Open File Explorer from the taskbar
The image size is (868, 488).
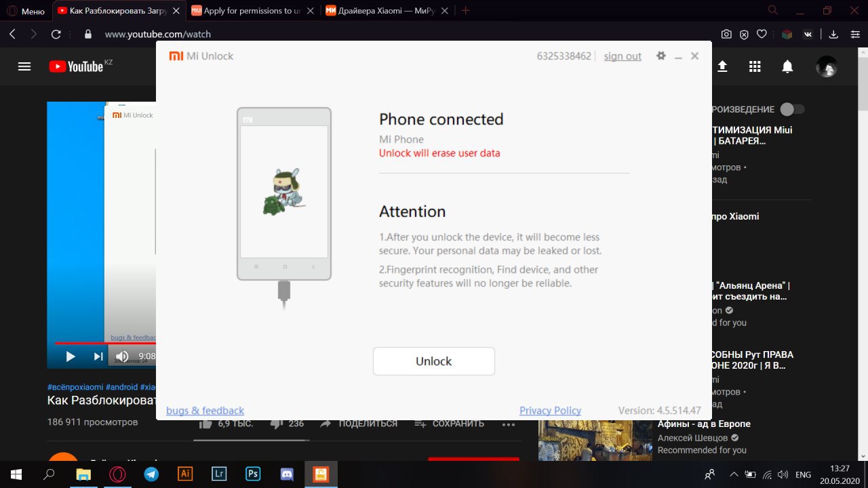pyautogui.click(x=83, y=474)
